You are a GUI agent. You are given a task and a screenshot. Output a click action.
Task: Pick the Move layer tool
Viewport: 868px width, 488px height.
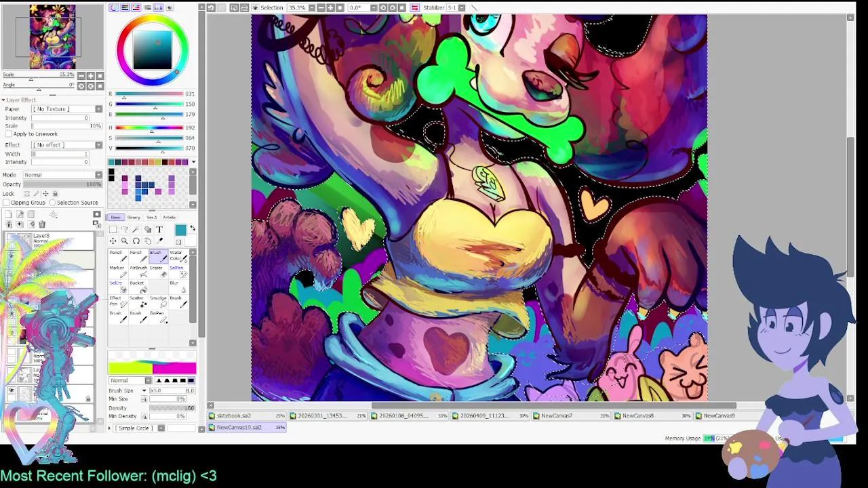[113, 241]
